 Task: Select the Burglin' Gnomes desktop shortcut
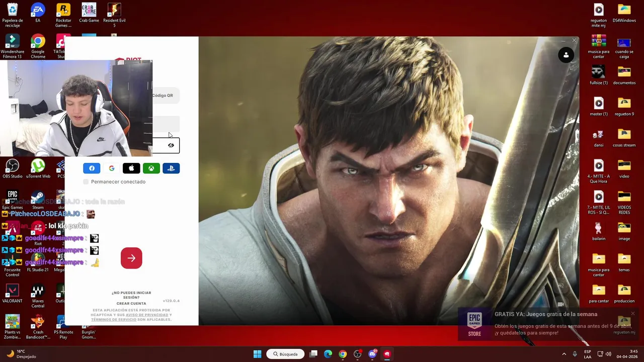(89, 327)
